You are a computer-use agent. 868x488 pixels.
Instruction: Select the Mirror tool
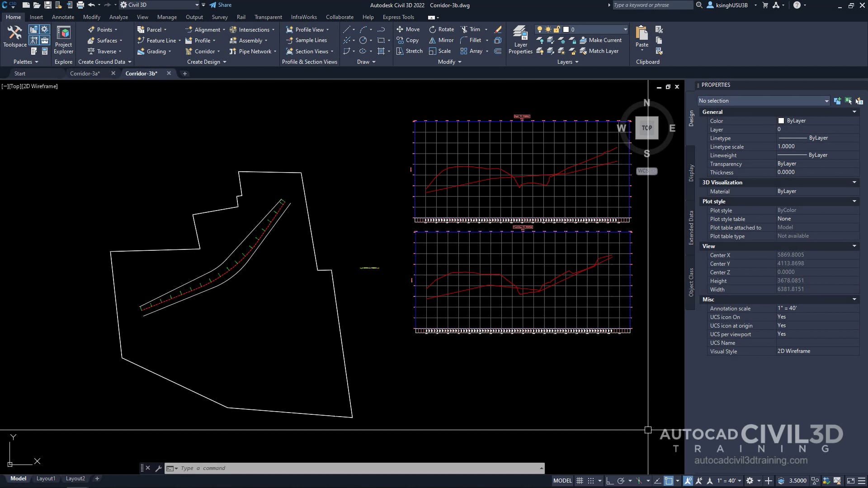click(441, 40)
